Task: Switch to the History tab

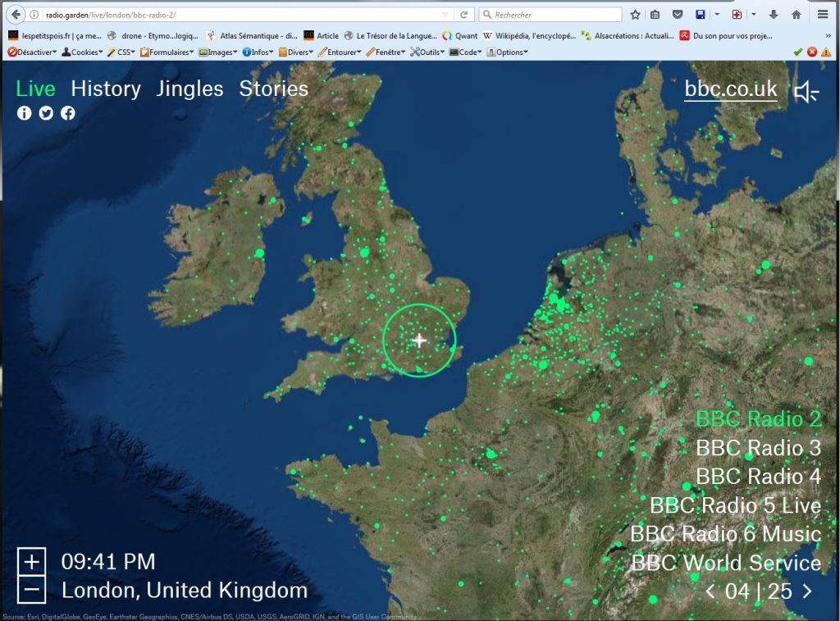Action: (106, 89)
